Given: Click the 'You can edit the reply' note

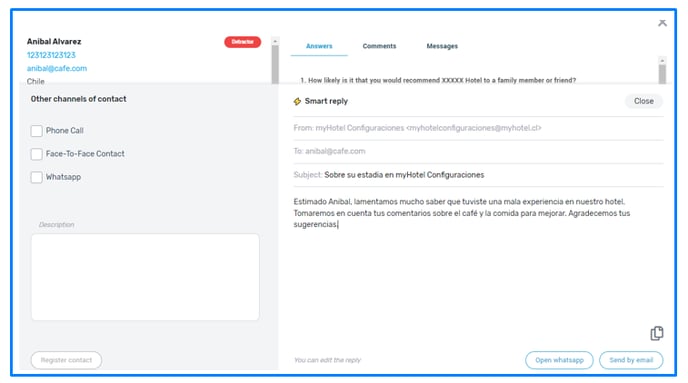Looking at the screenshot, I should pos(327,360).
